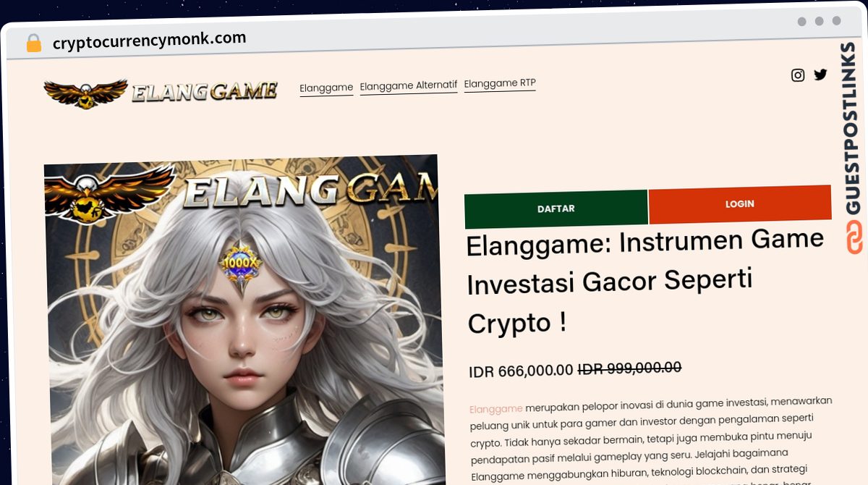
Task: Open the Elanggame Alternatif menu link
Action: (x=408, y=85)
